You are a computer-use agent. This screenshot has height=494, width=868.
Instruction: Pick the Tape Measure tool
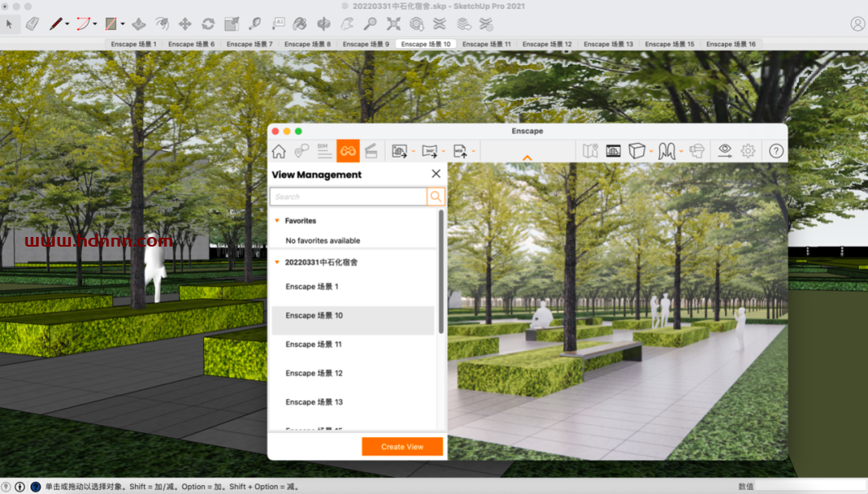point(255,24)
